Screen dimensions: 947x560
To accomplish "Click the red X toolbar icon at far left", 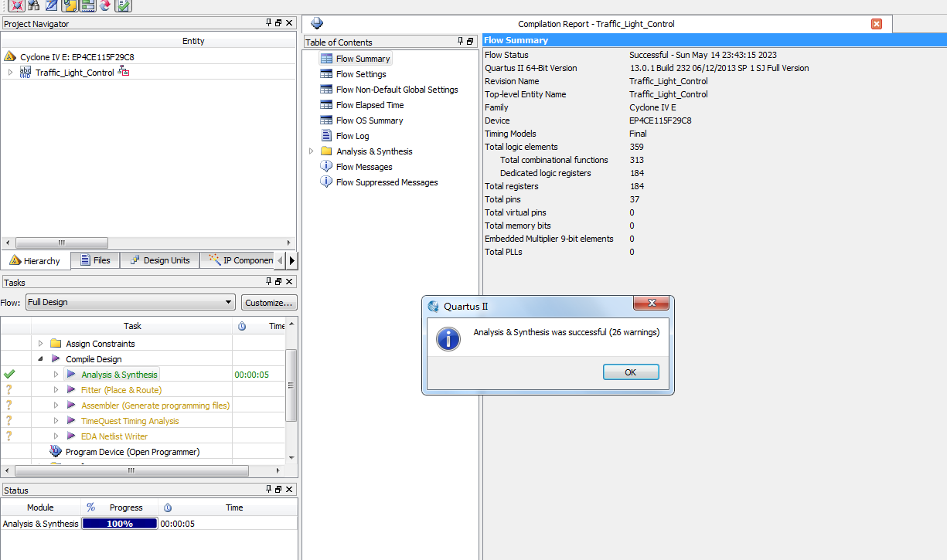I will pyautogui.click(x=16, y=5).
